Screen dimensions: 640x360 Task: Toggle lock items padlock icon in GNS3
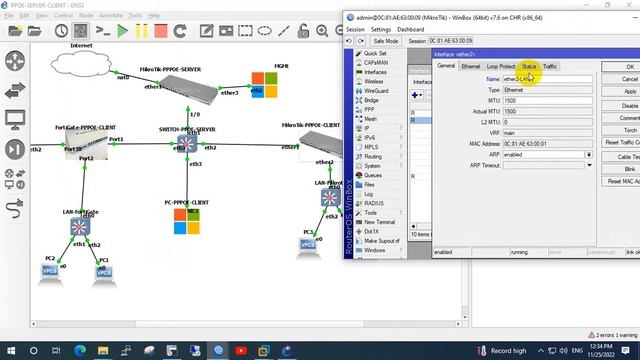[303, 31]
